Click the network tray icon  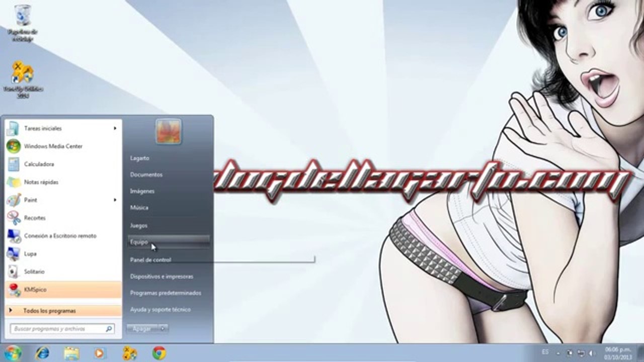tap(581, 353)
